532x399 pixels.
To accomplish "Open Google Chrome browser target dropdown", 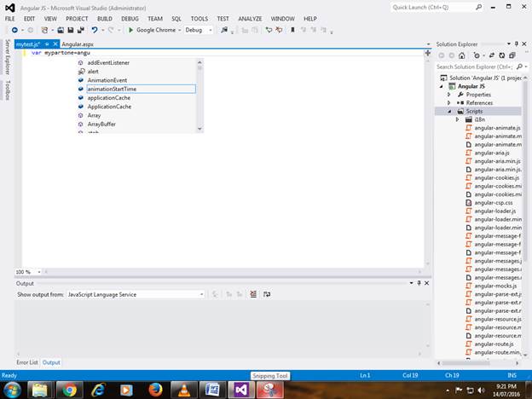I will pyautogui.click(x=180, y=30).
